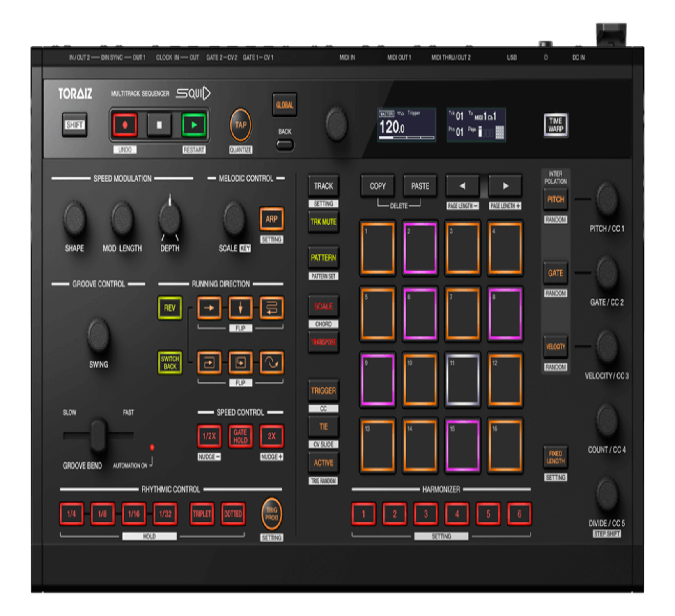This screenshot has height=616, width=675.
Task: Switch to PATTERN mode
Action: 324,257
